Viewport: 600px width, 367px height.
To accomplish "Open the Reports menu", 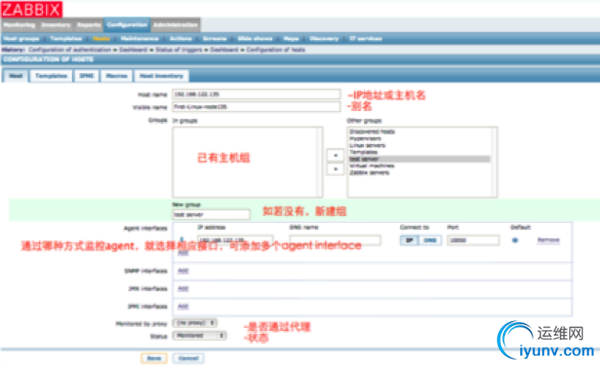I will pos(88,25).
